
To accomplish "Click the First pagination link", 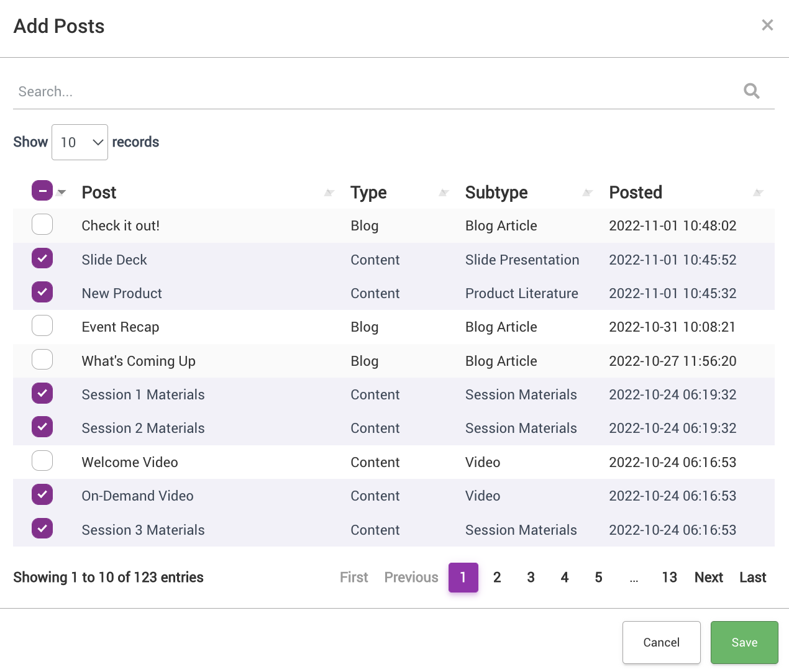I will click(354, 578).
